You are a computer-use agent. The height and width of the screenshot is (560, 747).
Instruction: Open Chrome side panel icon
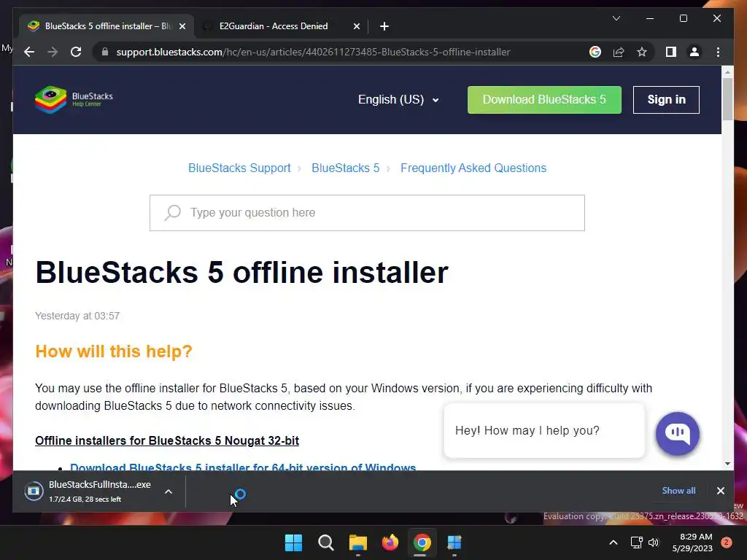tap(671, 52)
